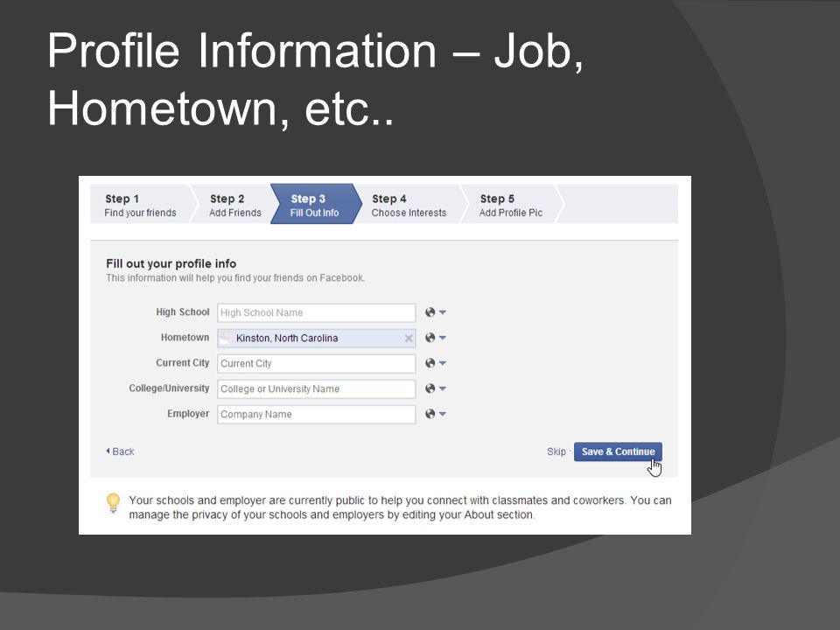
Task: Click the Skip link
Action: [556, 451]
